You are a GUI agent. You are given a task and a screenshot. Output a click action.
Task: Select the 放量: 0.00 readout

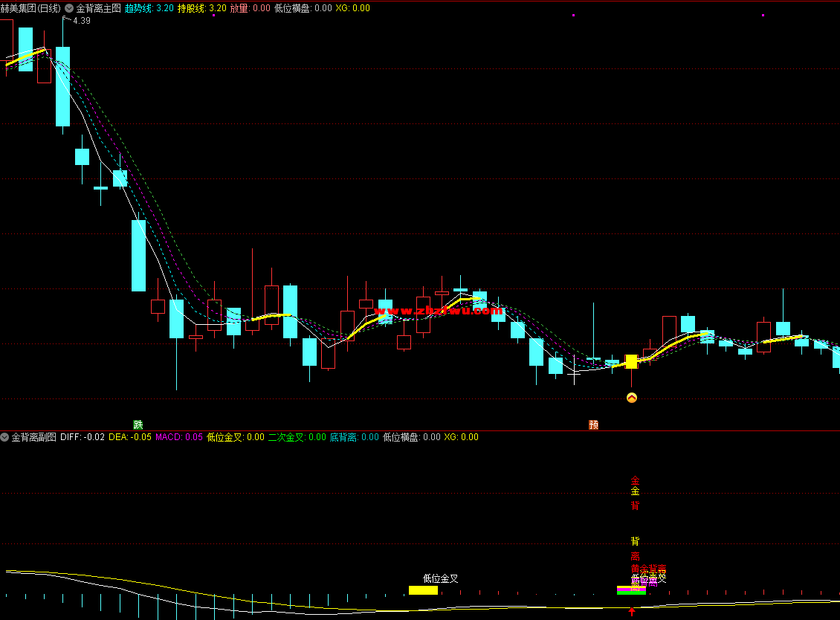251,8
